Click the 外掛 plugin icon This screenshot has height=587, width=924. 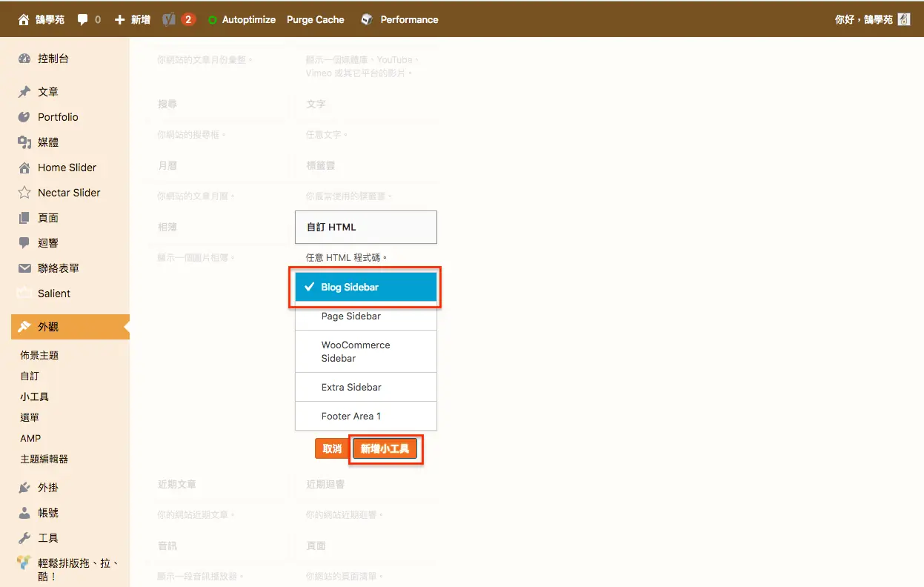point(24,488)
